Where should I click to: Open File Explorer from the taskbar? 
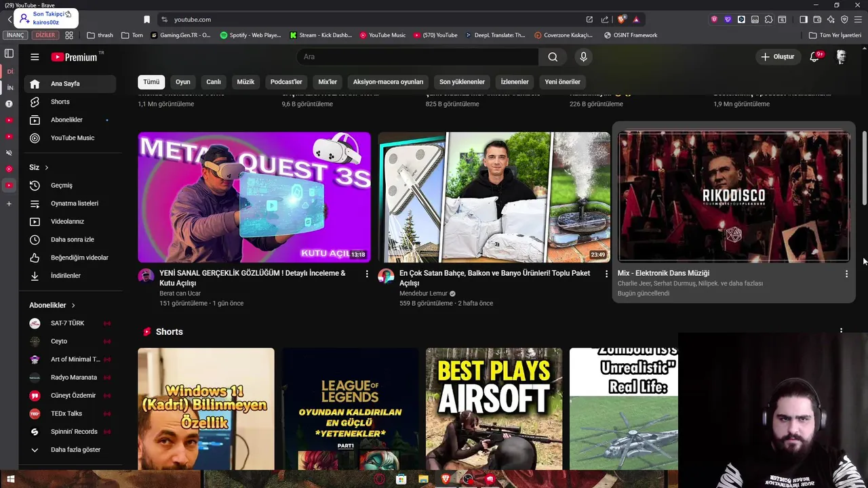click(423, 479)
